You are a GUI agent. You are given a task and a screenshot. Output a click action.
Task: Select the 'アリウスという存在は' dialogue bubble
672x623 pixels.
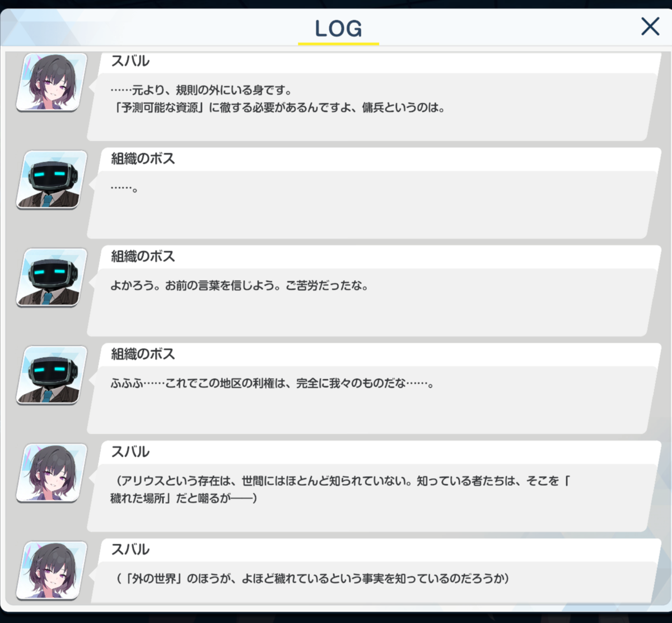(372, 498)
